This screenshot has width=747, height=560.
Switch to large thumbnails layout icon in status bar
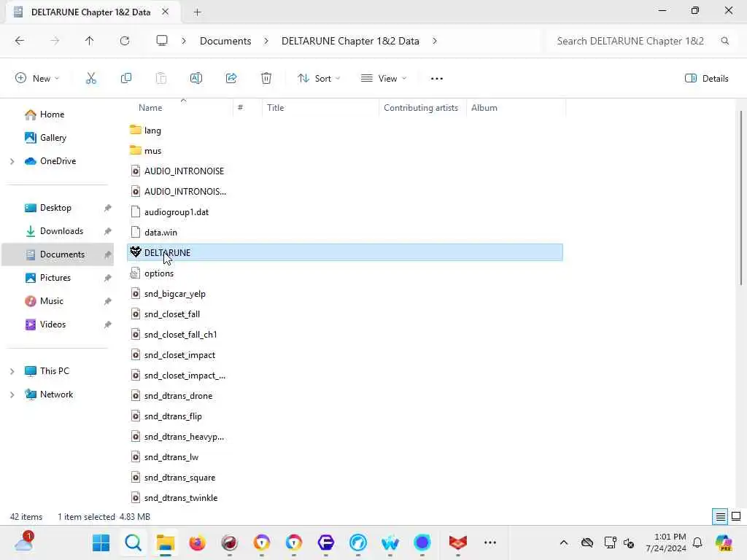(x=736, y=516)
